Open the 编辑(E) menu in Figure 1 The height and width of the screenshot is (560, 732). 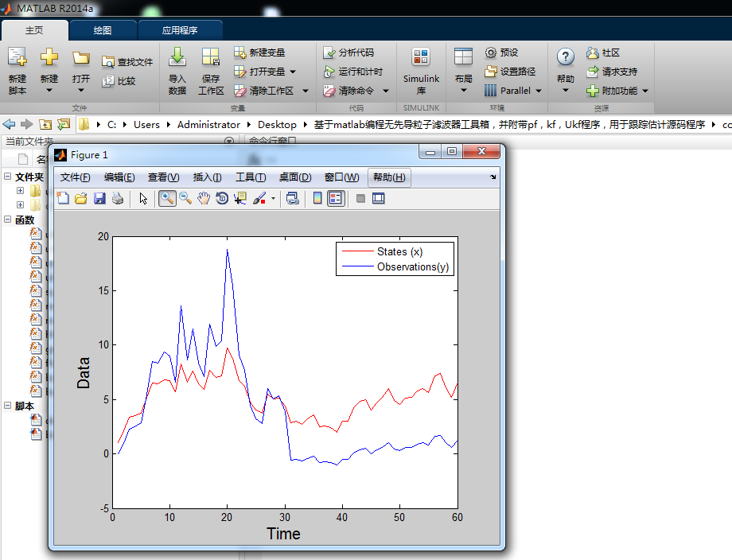coord(119,177)
